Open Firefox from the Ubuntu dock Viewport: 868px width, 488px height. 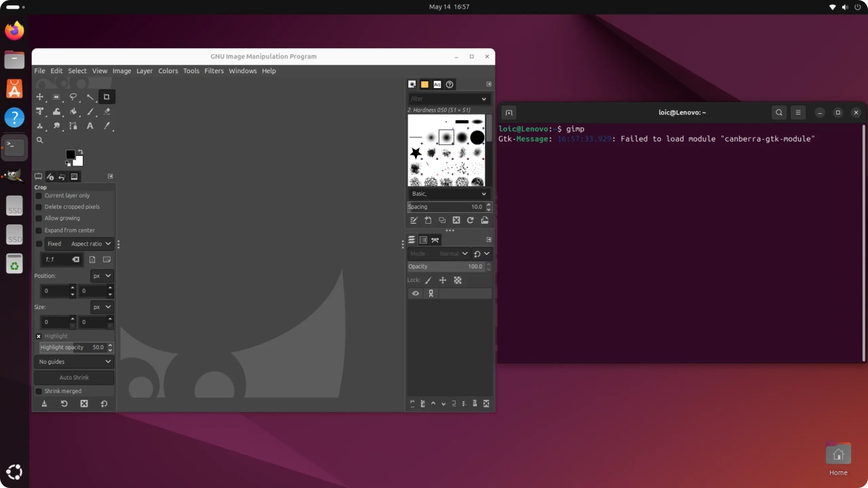[14, 30]
